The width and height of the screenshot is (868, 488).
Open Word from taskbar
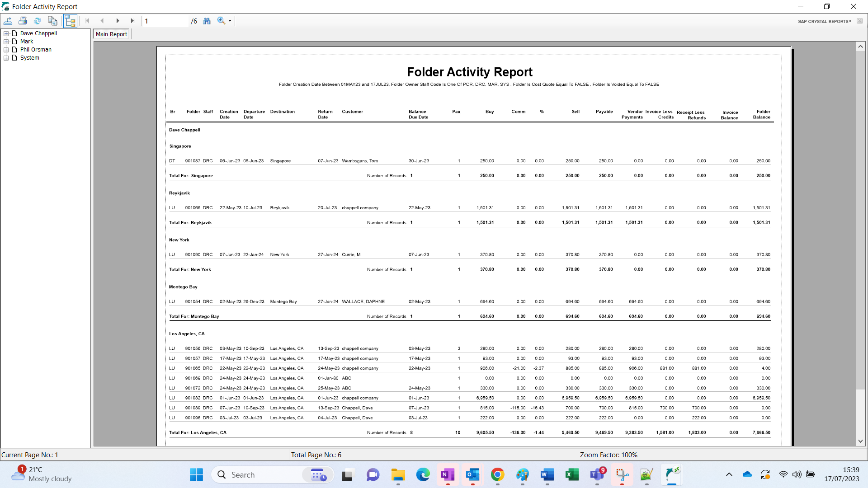(547, 475)
